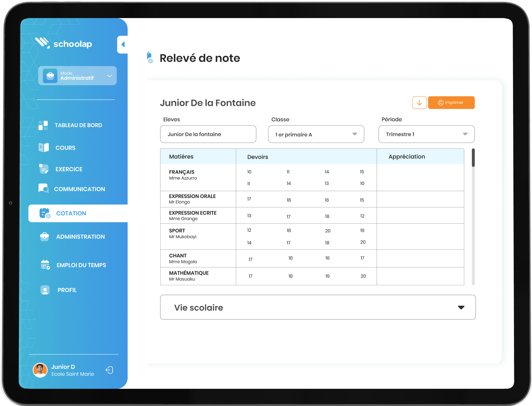Click the Profil person icon
Image resolution: width=532 pixels, height=406 pixels.
click(45, 290)
